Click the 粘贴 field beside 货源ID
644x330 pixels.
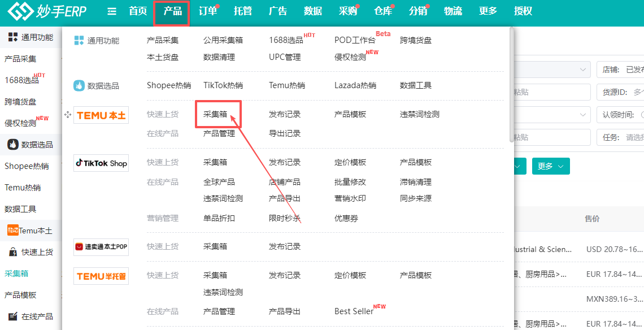coord(552,92)
